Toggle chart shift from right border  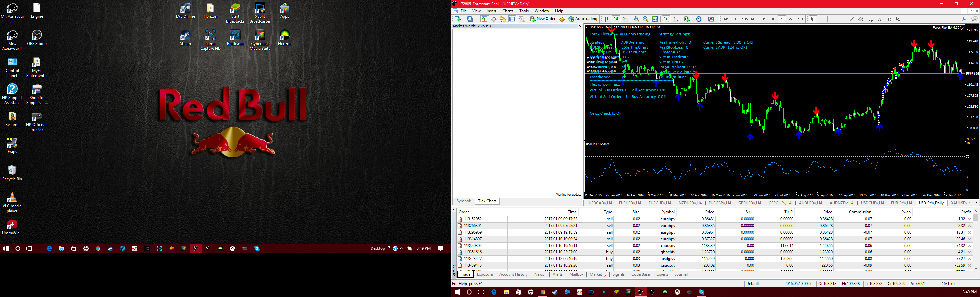pos(676,19)
